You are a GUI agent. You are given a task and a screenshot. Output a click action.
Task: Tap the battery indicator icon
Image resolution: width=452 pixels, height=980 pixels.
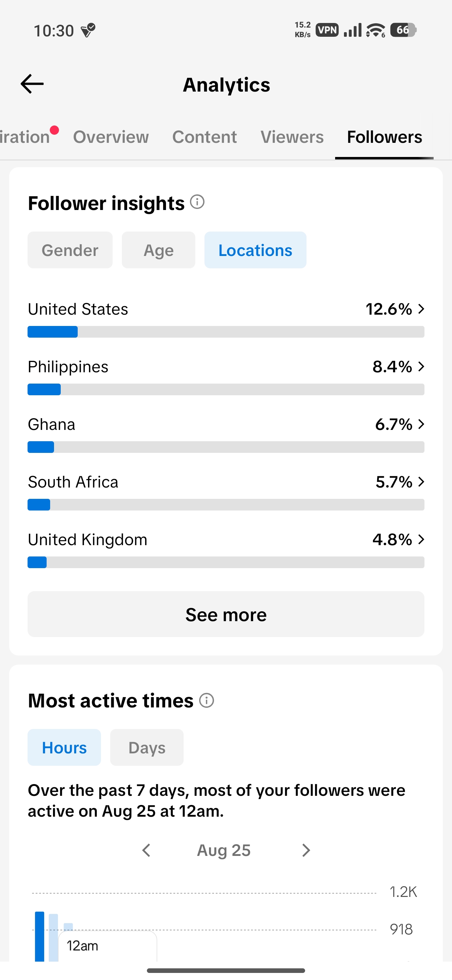pos(404,30)
